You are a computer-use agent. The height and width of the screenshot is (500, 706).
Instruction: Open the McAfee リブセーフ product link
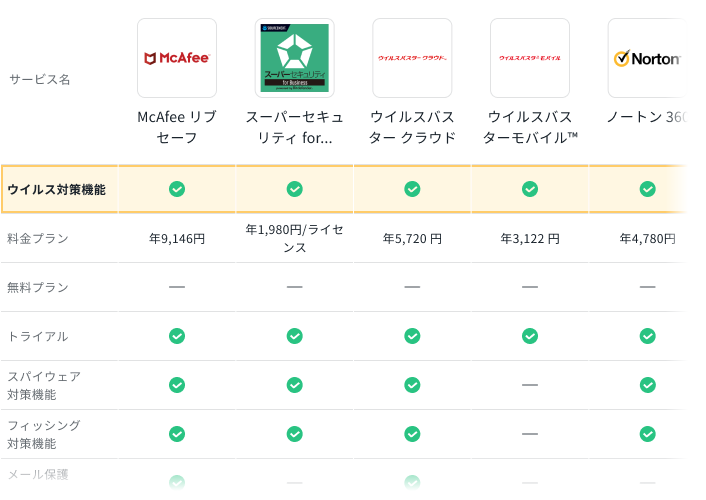click(177, 127)
